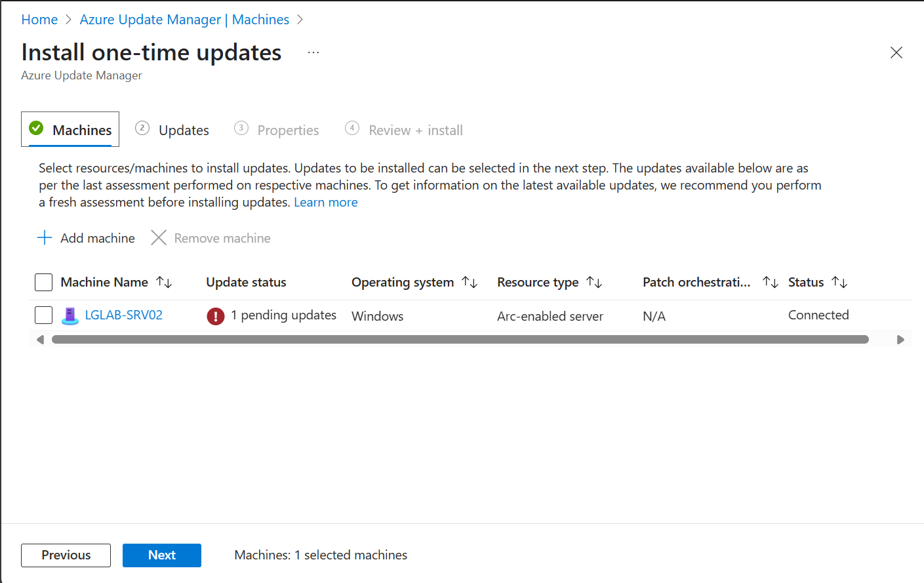Open the Learn more link
The height and width of the screenshot is (583, 924).
coord(326,202)
